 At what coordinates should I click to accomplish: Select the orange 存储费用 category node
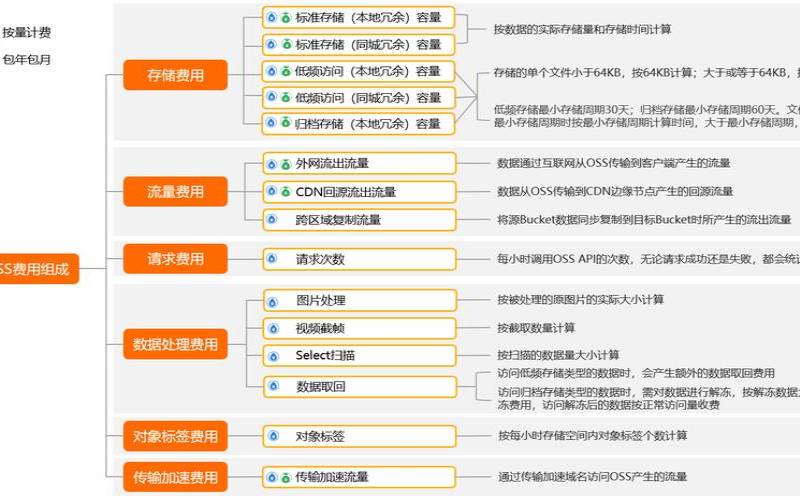tap(175, 75)
